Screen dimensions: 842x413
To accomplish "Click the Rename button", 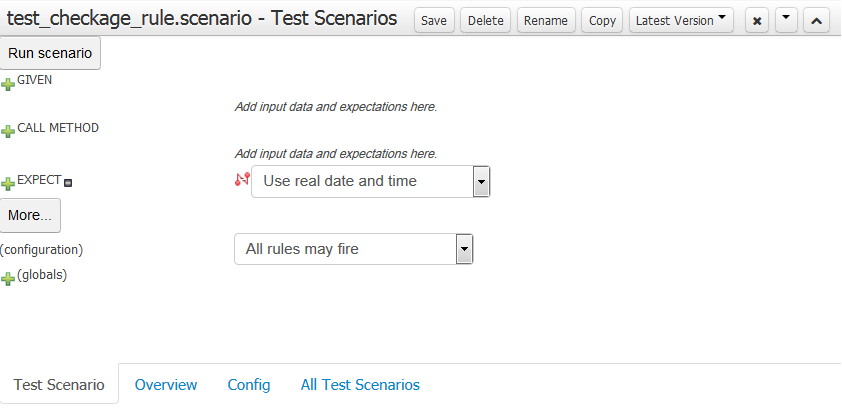I will click(545, 21).
